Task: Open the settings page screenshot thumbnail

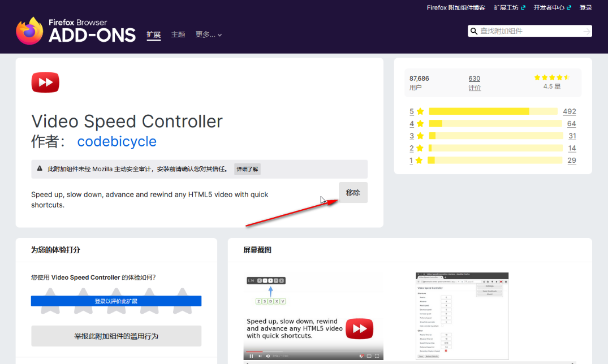Action: pyautogui.click(x=462, y=317)
